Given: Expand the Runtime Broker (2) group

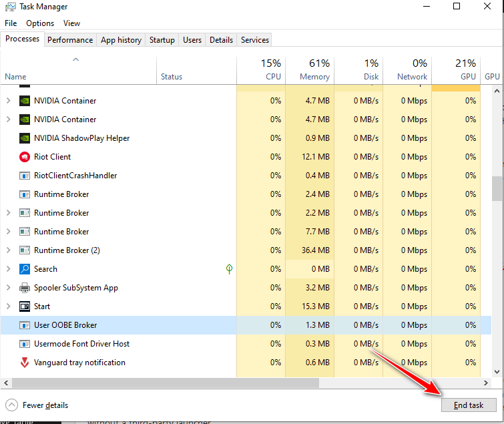Looking at the screenshot, I should (x=8, y=250).
